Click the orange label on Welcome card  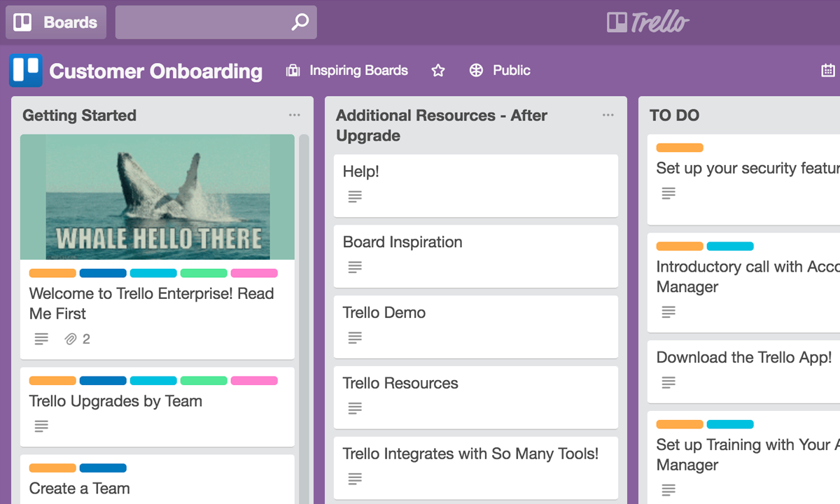point(52,273)
